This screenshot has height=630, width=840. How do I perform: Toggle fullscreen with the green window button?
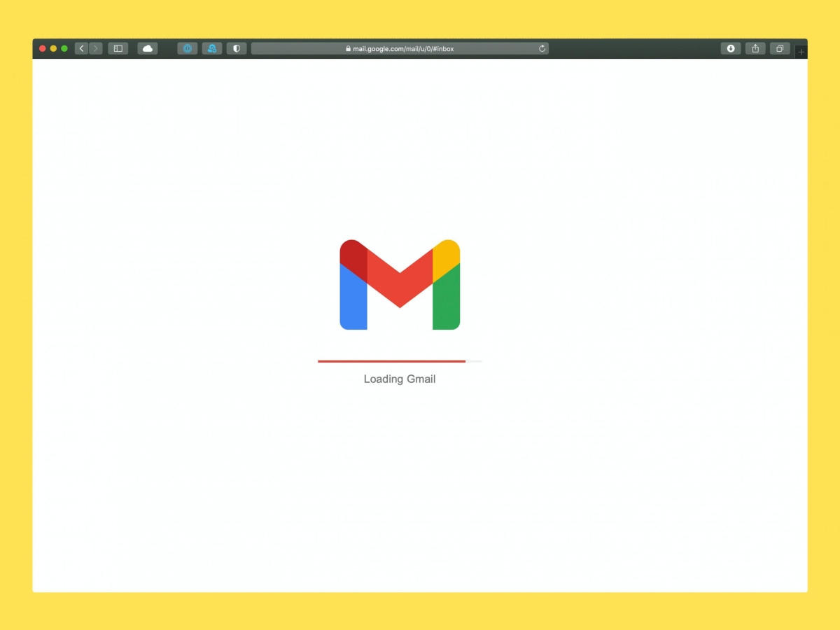tap(64, 48)
